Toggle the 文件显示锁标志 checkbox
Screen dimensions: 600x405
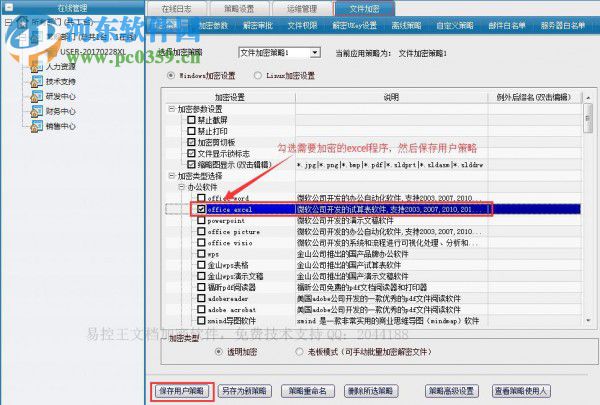coord(191,153)
